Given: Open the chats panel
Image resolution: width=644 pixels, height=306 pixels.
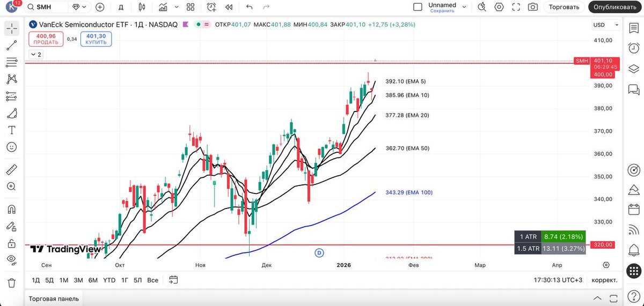Looking at the screenshot, I should point(634,89).
